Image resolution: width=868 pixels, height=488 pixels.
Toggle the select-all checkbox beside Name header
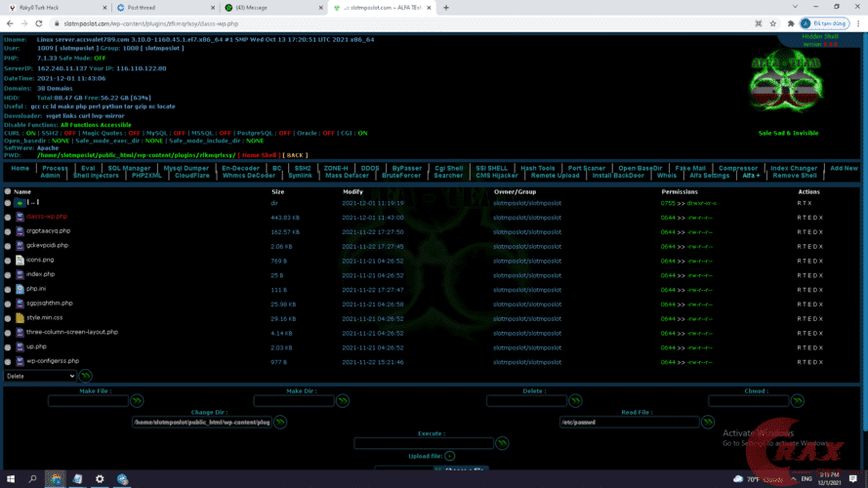[8, 192]
